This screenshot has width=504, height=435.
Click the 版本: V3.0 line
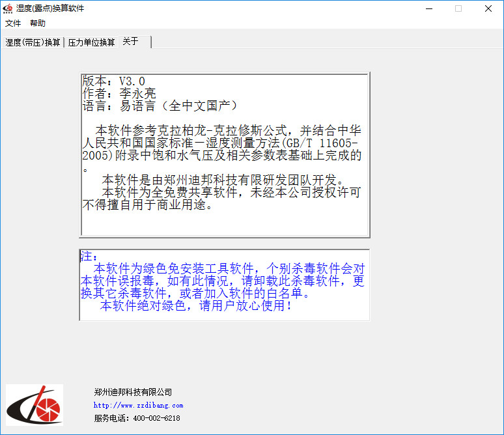(x=113, y=81)
